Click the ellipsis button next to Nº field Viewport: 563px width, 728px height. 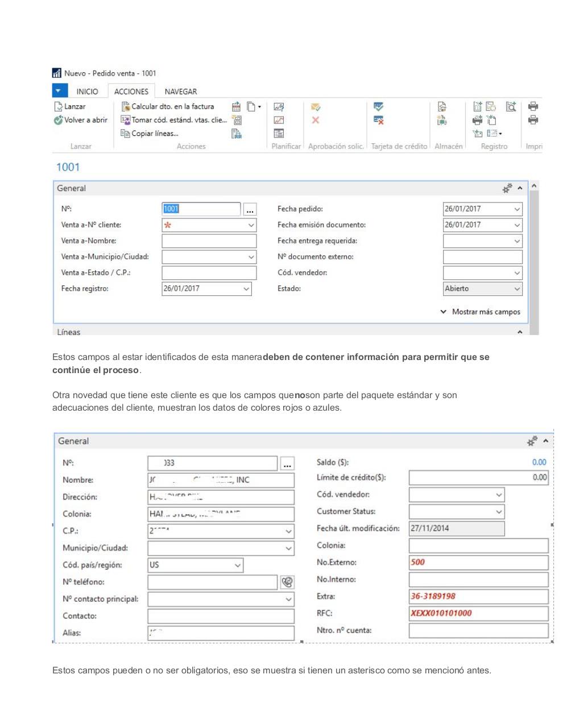tap(250, 209)
